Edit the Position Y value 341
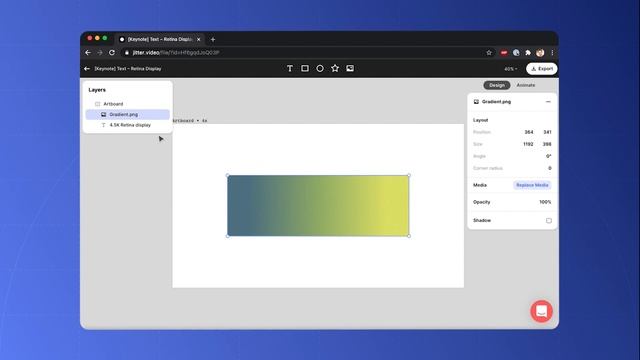The image size is (640, 360). click(x=547, y=132)
